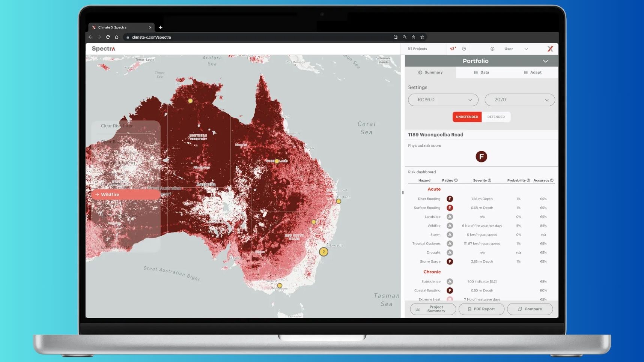The height and width of the screenshot is (362, 644).
Task: Click the announcements megaphone icon
Action: pos(453,49)
